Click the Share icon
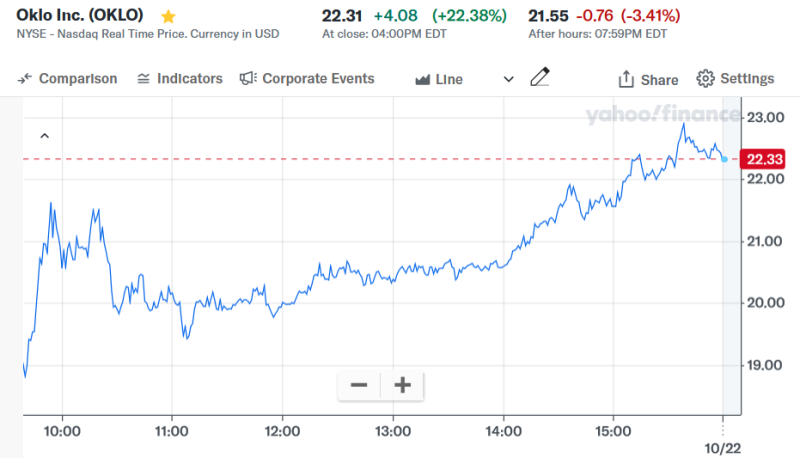800x458 pixels. click(627, 79)
